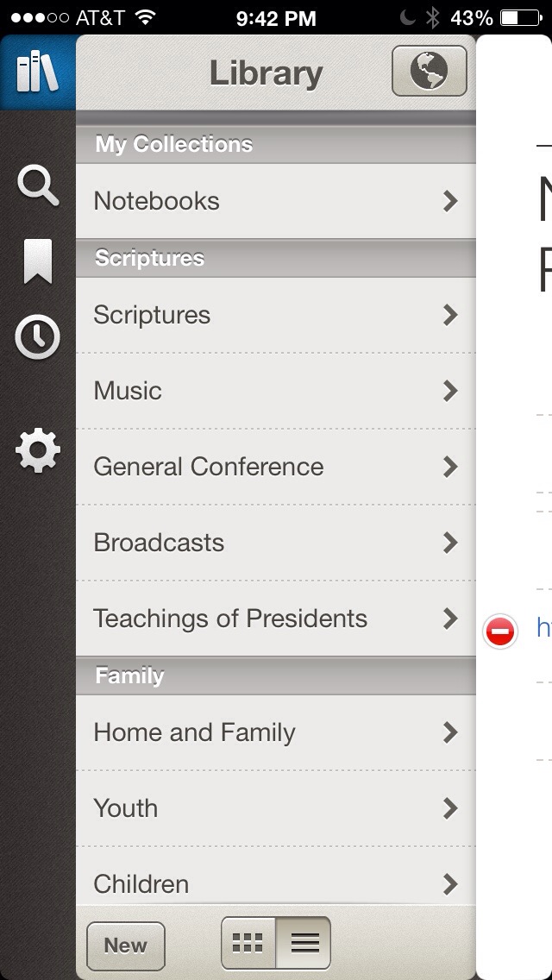Expand the Teachings of Presidents chevron
Viewport: 552px width, 980px height.
[x=450, y=619]
